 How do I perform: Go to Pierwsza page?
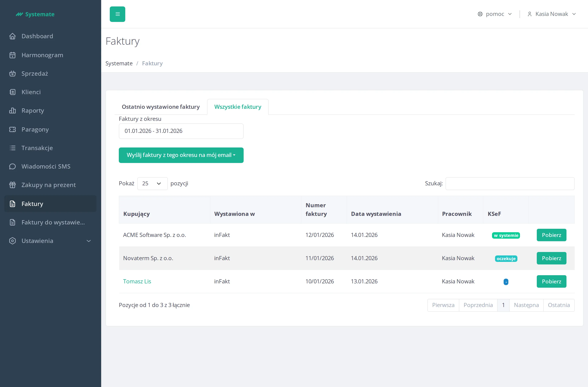(443, 305)
